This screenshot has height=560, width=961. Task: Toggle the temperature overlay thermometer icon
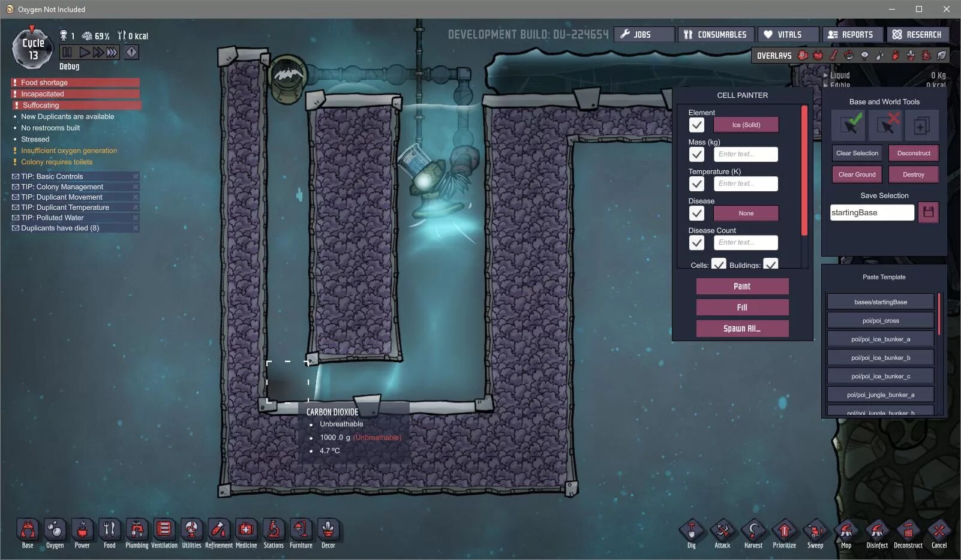[834, 55]
